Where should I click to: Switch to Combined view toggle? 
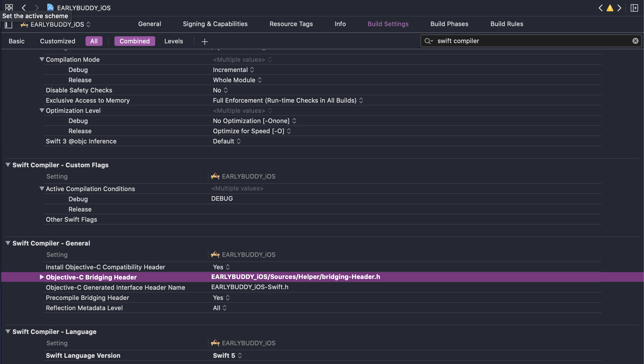click(x=135, y=41)
